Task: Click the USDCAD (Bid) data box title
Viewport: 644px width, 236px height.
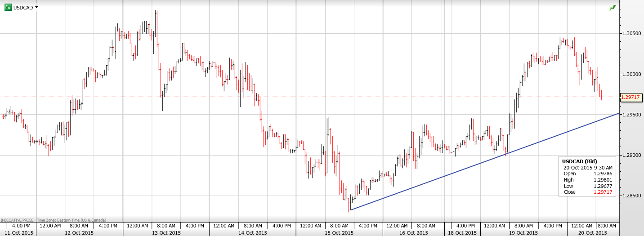Action: coord(581,160)
